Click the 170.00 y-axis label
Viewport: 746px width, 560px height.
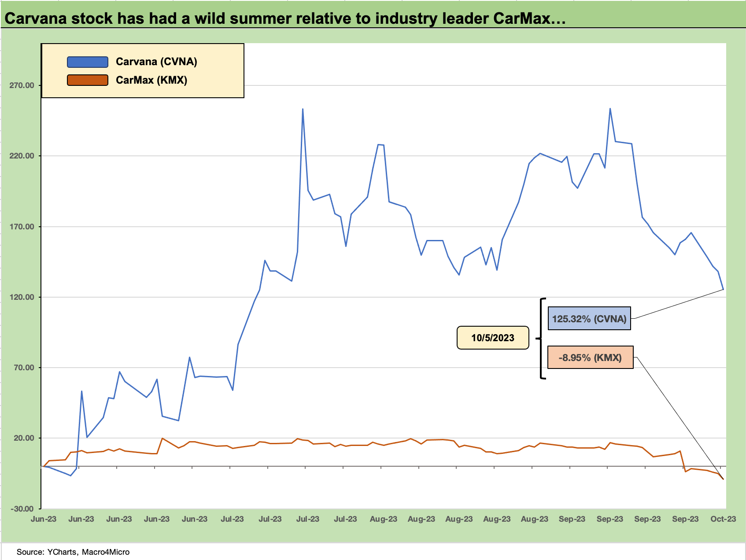click(22, 227)
